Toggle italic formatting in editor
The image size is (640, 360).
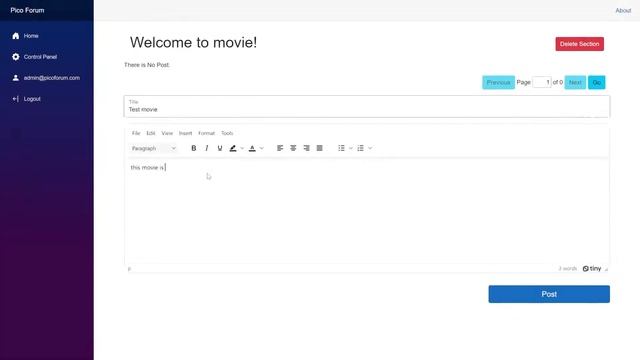click(207, 148)
